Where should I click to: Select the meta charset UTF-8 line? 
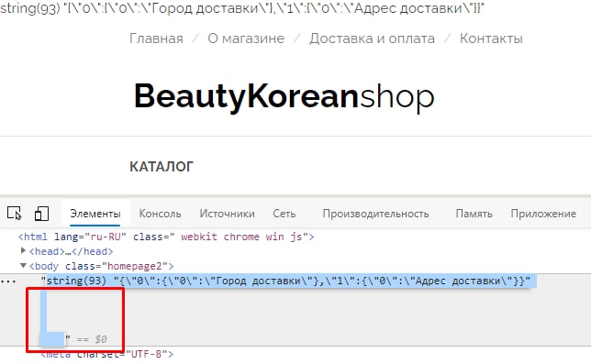click(107, 354)
